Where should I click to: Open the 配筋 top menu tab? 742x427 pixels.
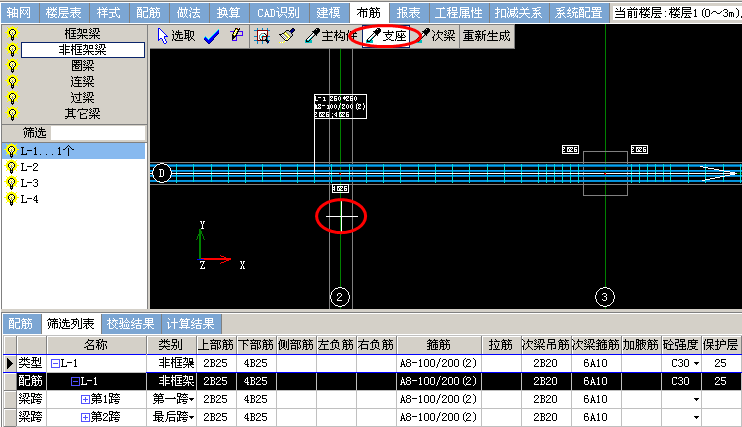(149, 13)
